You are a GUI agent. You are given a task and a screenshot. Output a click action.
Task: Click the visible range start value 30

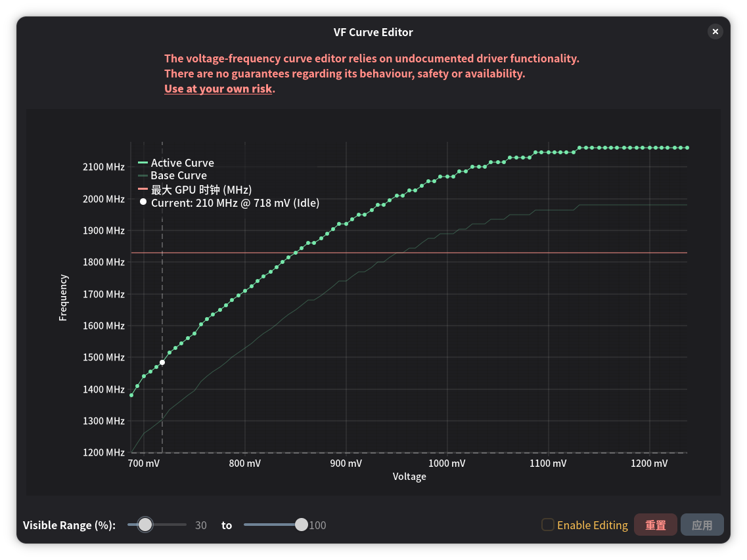(x=201, y=525)
